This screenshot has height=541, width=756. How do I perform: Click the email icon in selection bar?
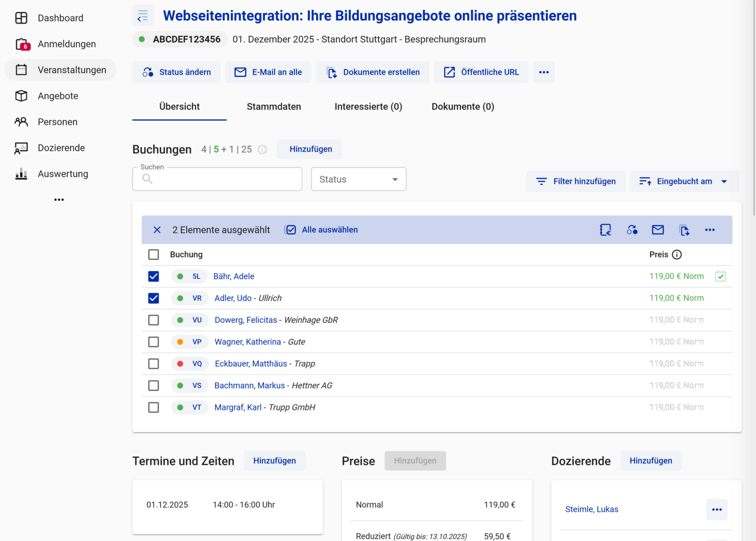pos(658,230)
